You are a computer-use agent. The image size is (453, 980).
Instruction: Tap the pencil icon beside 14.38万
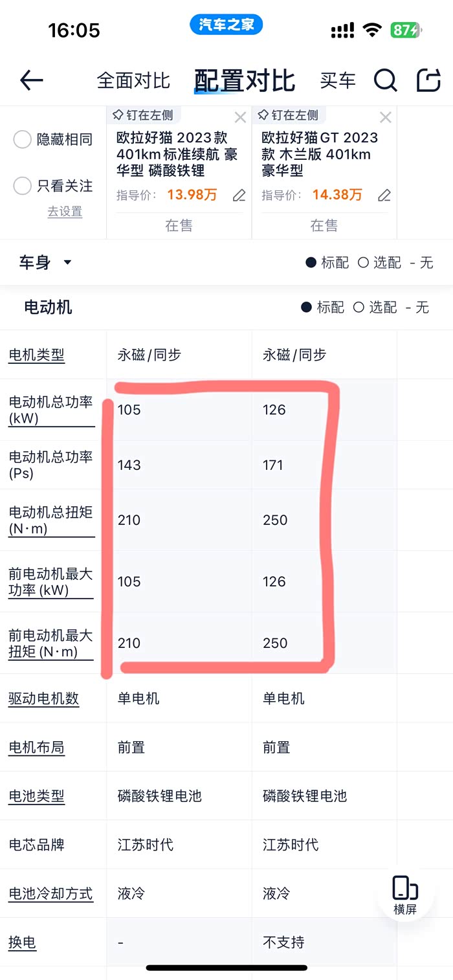(x=384, y=195)
